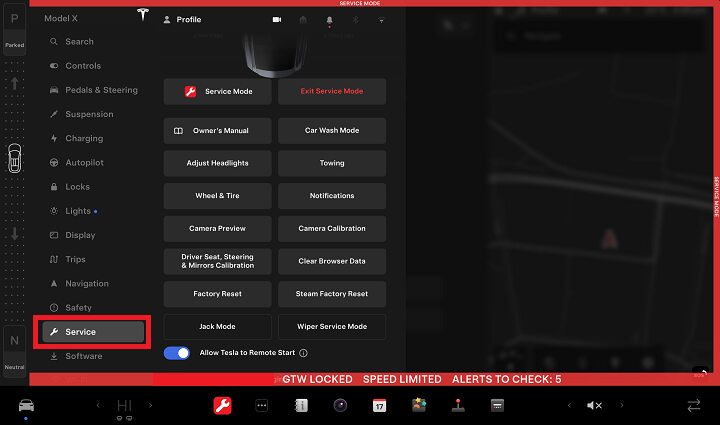The width and height of the screenshot is (720, 425).
Task: Click the Wi-Fi signal icon in header
Action: (x=381, y=20)
